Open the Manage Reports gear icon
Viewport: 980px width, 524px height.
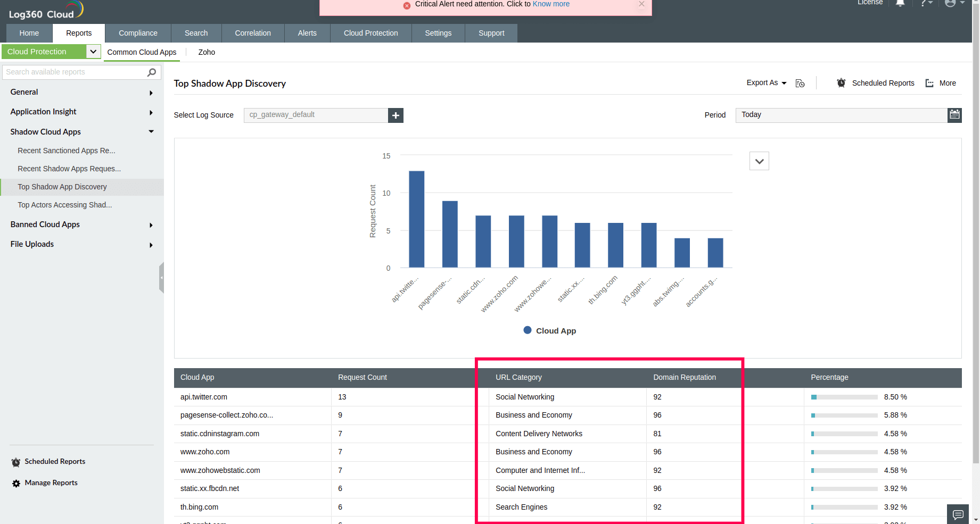[x=15, y=483]
